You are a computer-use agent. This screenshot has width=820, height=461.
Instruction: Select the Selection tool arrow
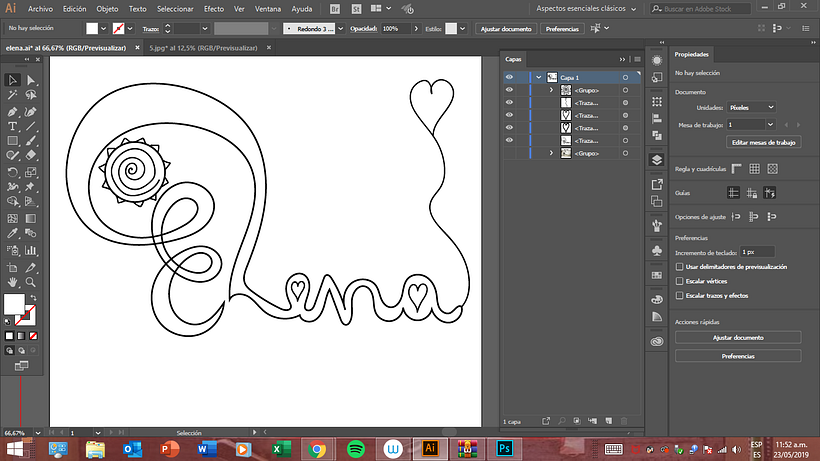point(13,80)
